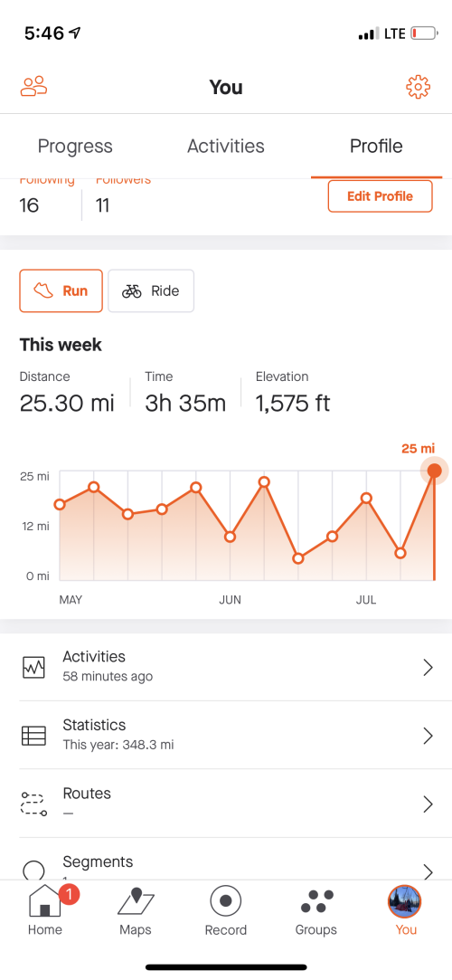Switch to the Progress tab
The image size is (452, 980).
click(76, 147)
